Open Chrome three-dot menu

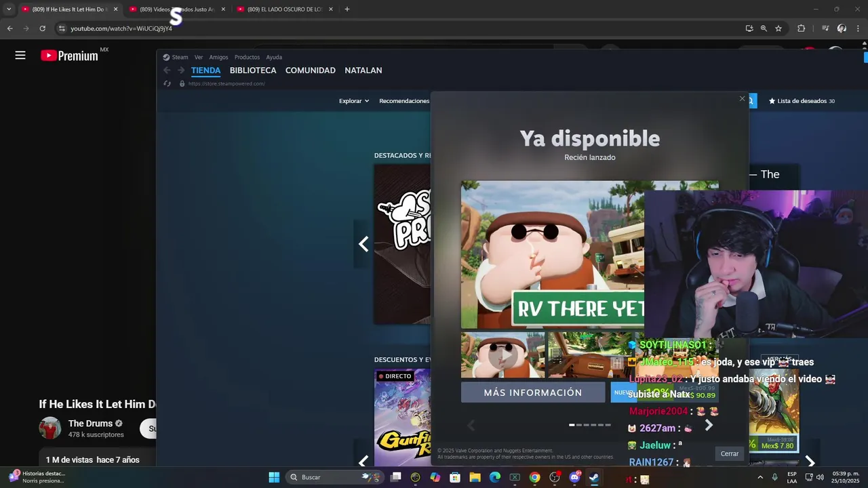coord(859,28)
